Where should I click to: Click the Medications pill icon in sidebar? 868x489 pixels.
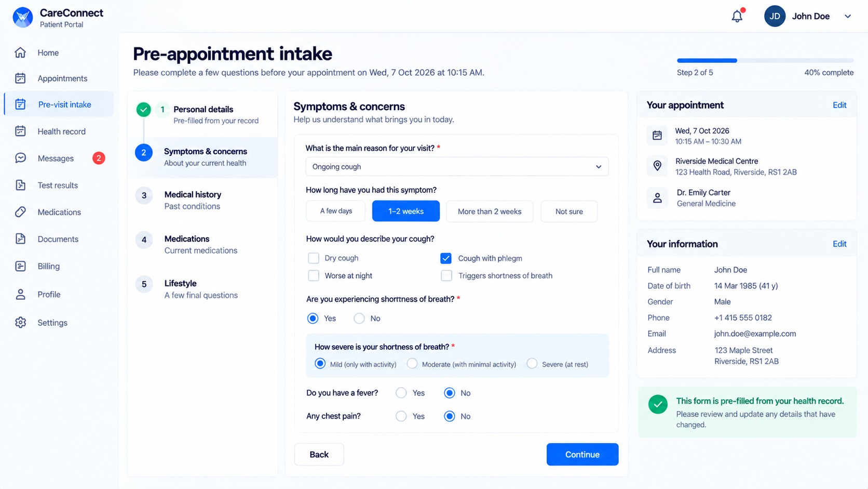click(20, 212)
